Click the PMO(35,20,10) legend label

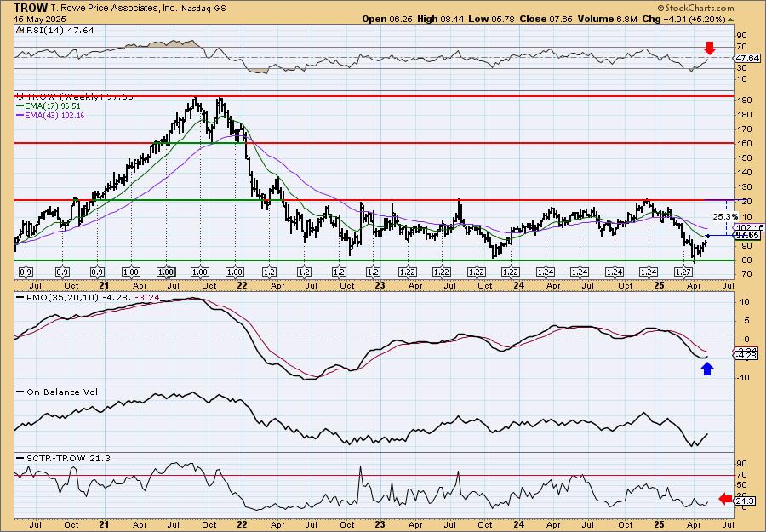tap(62, 297)
